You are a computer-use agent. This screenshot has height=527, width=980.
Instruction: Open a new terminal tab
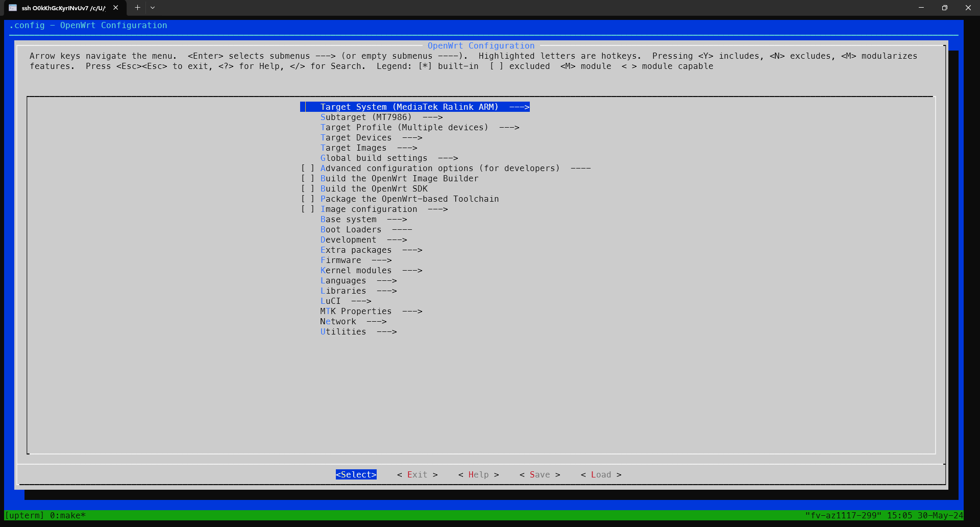(x=137, y=8)
